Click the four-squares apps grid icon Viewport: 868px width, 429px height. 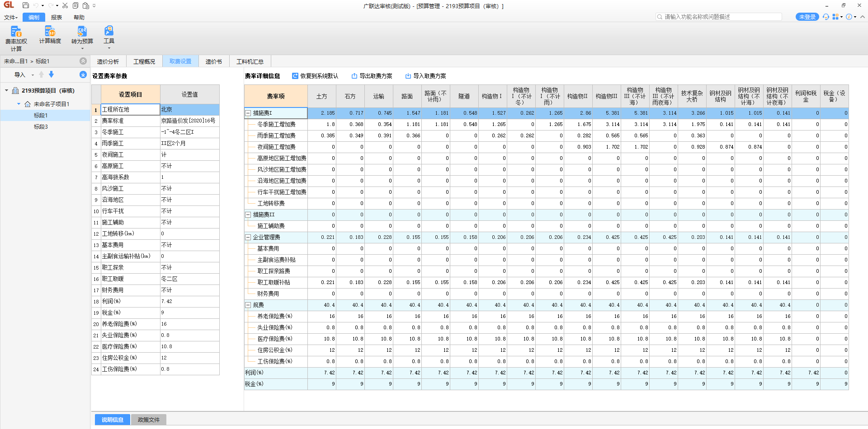(x=835, y=17)
